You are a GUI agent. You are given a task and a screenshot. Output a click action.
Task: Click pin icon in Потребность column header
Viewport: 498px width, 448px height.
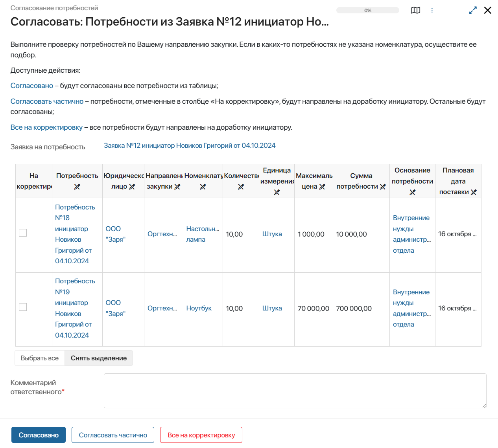click(x=77, y=187)
